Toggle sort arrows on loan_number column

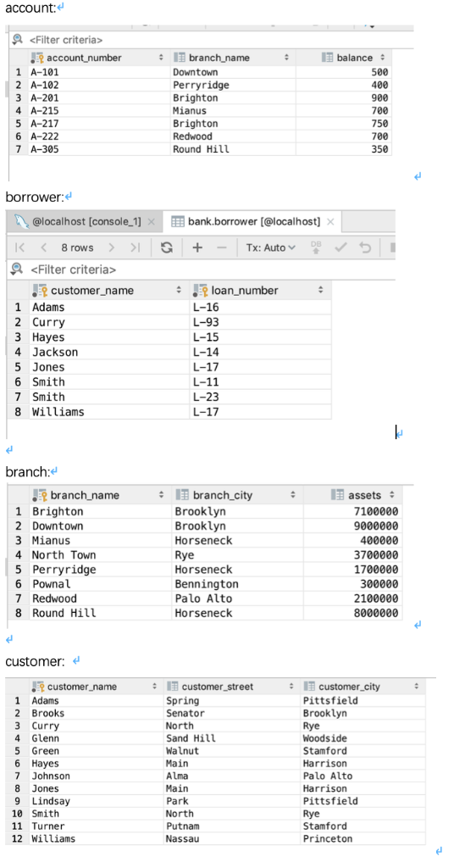click(x=321, y=290)
